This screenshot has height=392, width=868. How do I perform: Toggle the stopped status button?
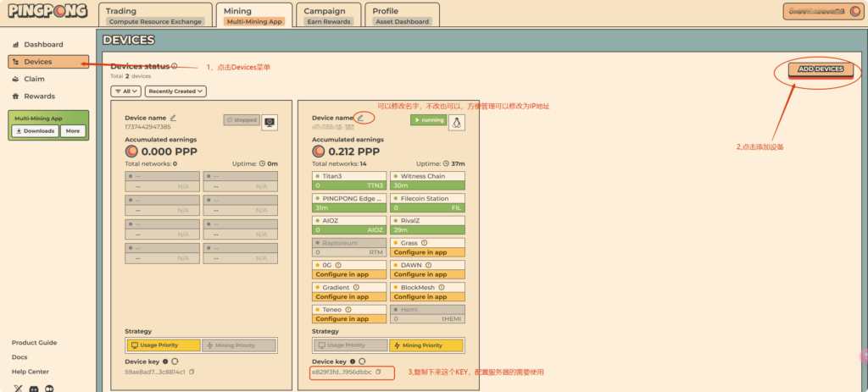(242, 120)
